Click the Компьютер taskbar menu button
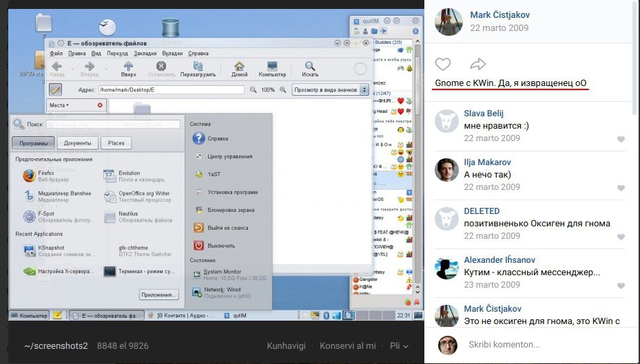640x364 pixels. click(x=29, y=315)
